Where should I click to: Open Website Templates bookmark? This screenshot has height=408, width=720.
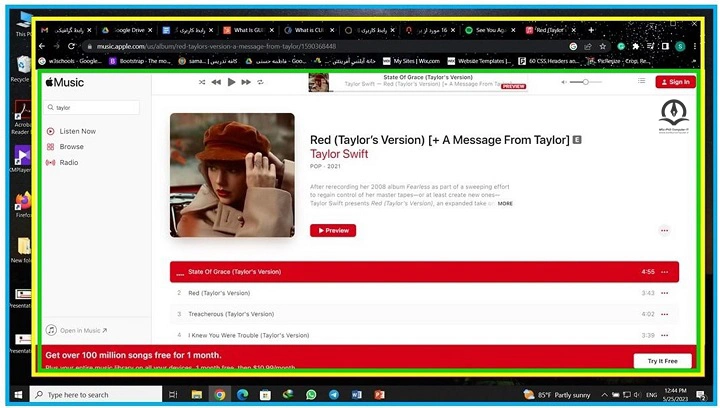479,61
